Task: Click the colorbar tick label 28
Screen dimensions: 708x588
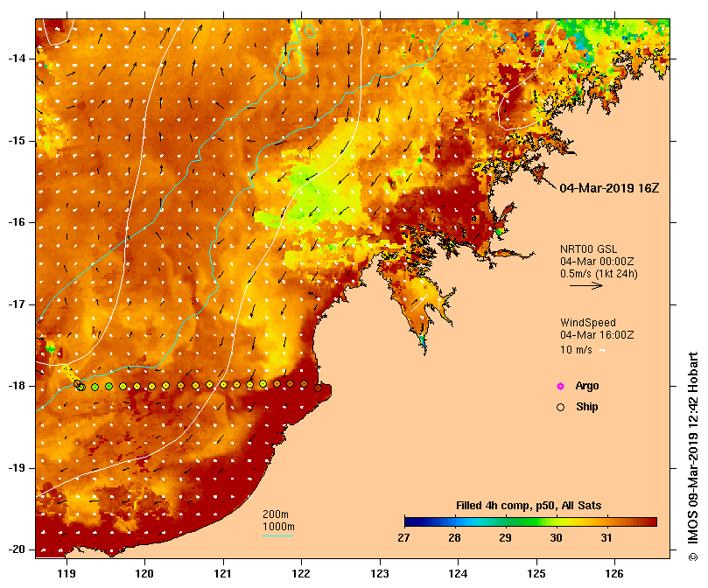Action: pos(455,538)
